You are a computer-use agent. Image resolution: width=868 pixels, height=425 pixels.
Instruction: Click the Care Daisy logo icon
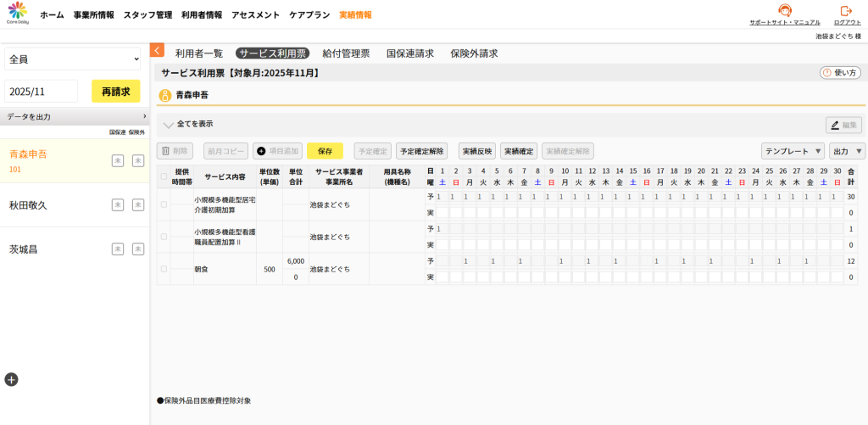click(17, 12)
